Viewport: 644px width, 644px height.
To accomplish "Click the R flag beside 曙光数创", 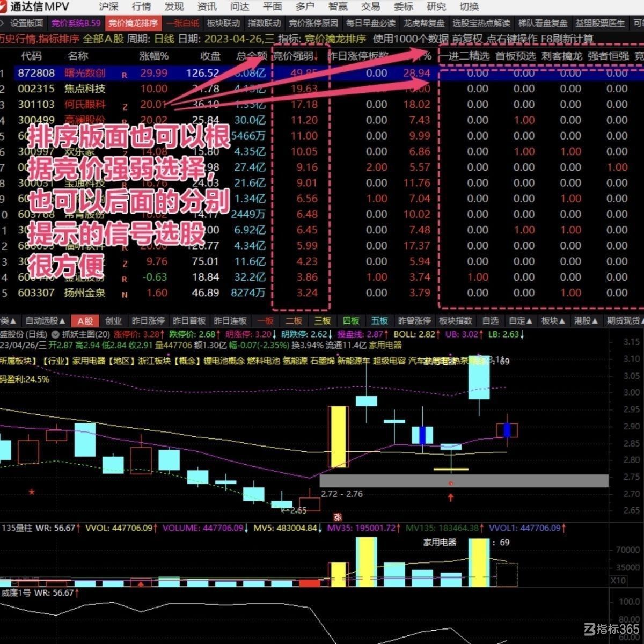I will coord(125,76).
